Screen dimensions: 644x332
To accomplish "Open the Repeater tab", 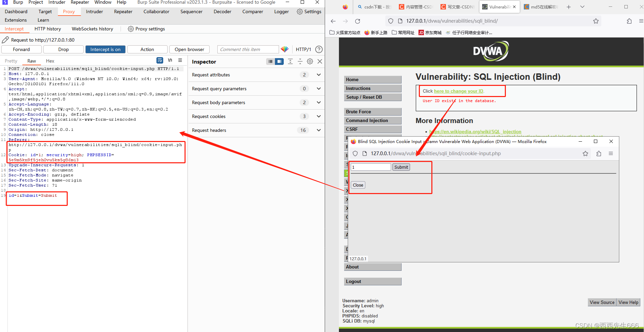I will point(123,11).
